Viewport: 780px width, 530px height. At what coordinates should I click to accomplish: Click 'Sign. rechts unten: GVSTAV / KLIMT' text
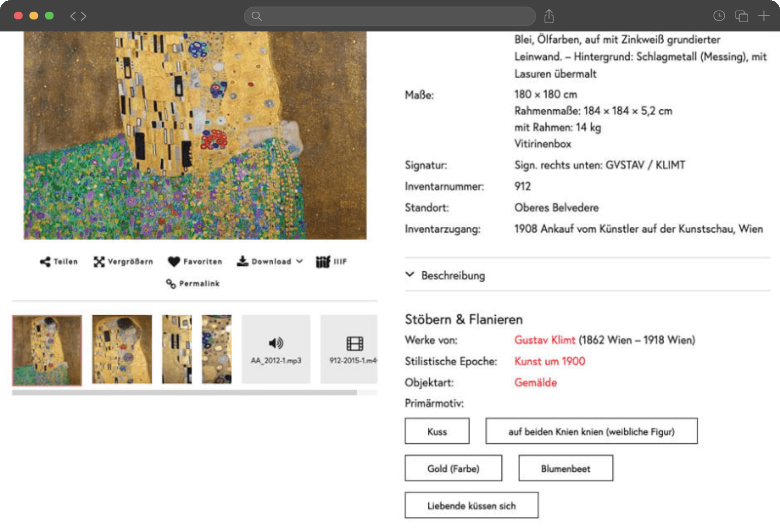(x=599, y=165)
